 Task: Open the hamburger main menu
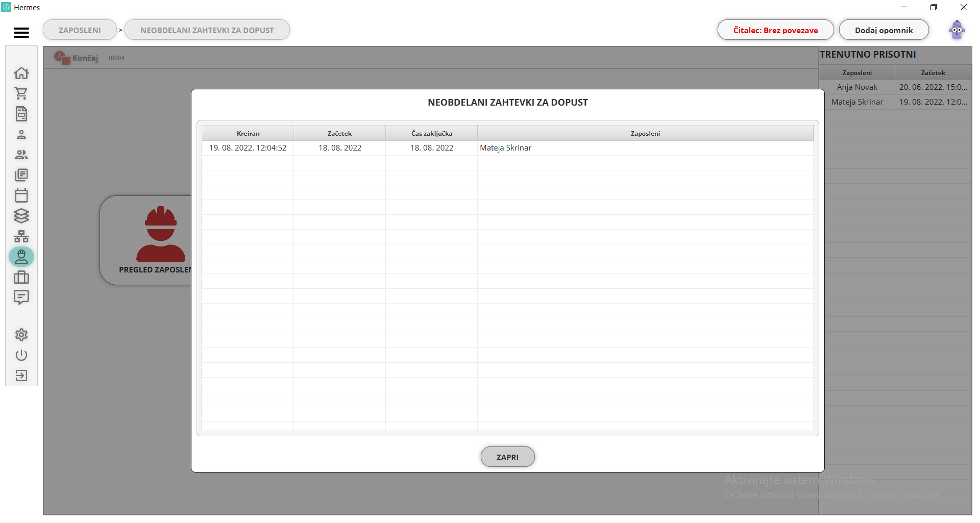coord(21,33)
